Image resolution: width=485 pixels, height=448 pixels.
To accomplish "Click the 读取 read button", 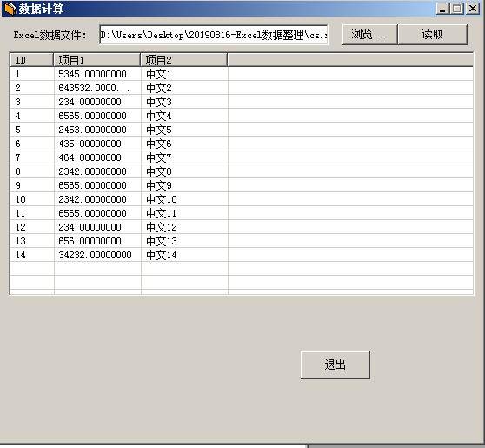I will coord(433,35).
